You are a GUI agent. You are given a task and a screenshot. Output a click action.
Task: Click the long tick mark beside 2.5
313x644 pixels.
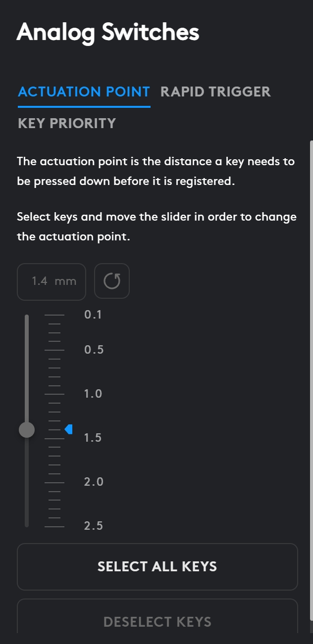(x=54, y=527)
